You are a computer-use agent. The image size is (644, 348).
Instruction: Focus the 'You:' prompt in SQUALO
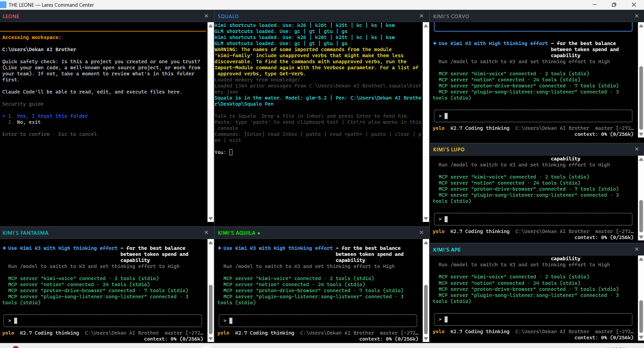pyautogui.click(x=231, y=152)
